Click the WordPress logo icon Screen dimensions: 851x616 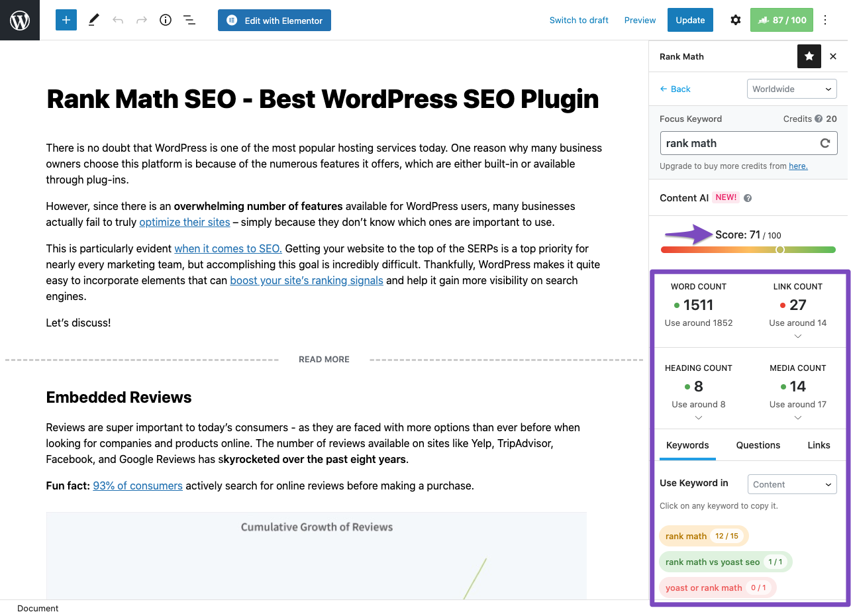coord(20,20)
